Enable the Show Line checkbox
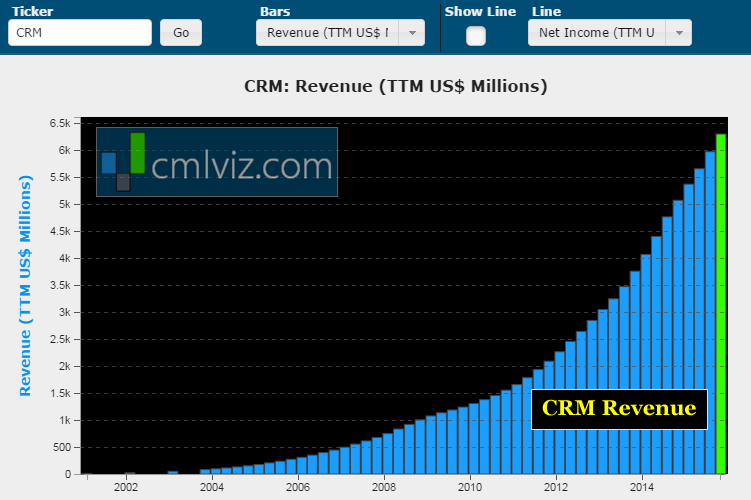The image size is (751, 500). pos(476,36)
